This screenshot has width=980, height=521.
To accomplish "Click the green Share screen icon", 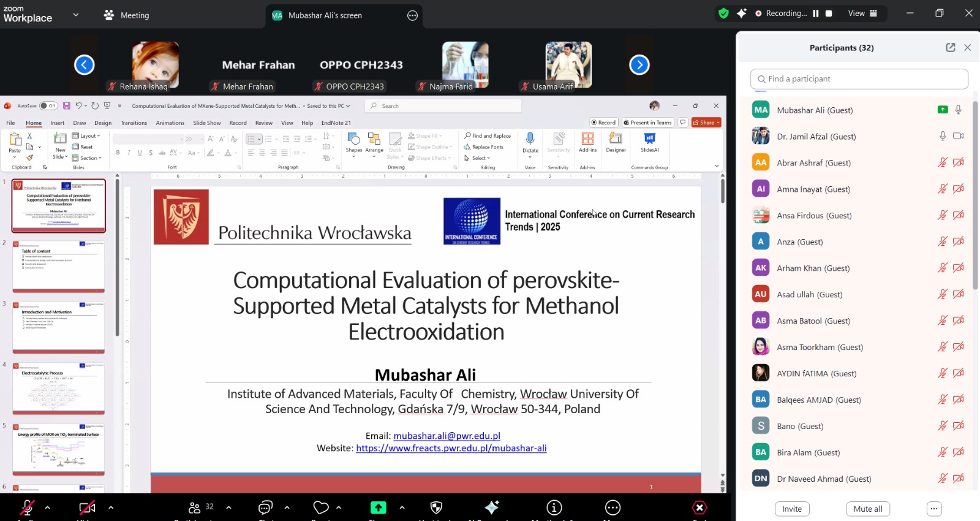I will (379, 508).
